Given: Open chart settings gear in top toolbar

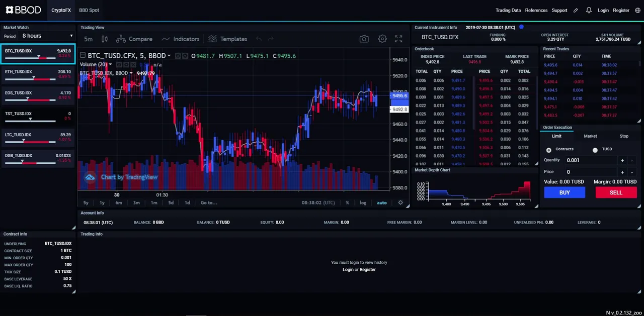Looking at the screenshot, I should point(382,39).
